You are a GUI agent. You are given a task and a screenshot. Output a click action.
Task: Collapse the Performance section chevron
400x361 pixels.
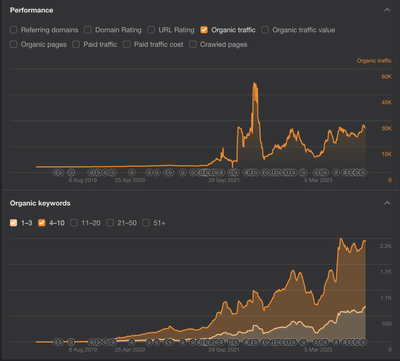click(x=387, y=10)
